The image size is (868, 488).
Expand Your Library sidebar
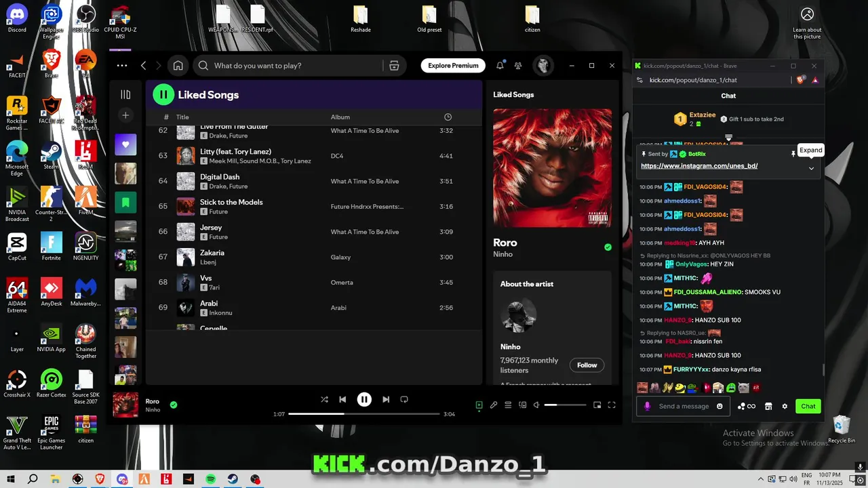(125, 95)
